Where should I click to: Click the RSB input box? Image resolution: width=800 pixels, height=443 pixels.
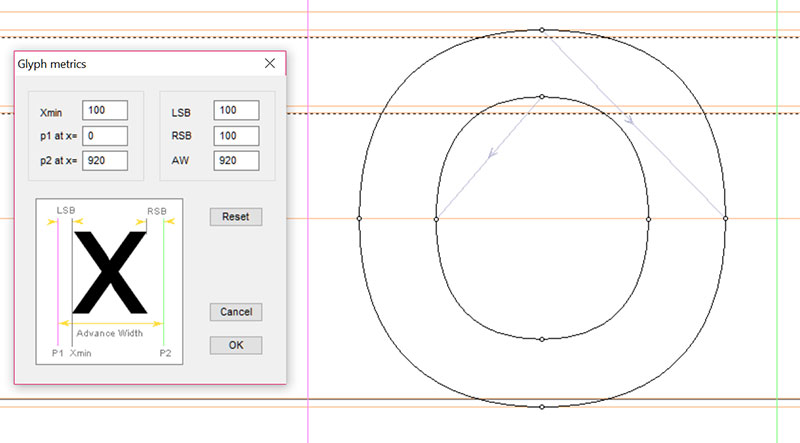point(236,136)
